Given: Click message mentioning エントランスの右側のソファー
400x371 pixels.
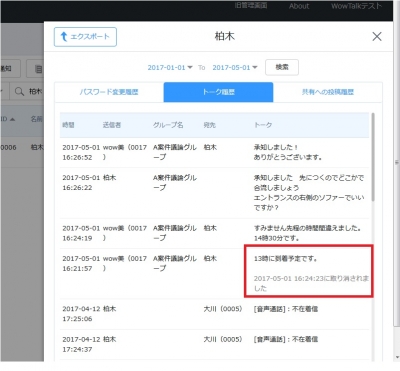Looking at the screenshot, I should (x=309, y=193).
